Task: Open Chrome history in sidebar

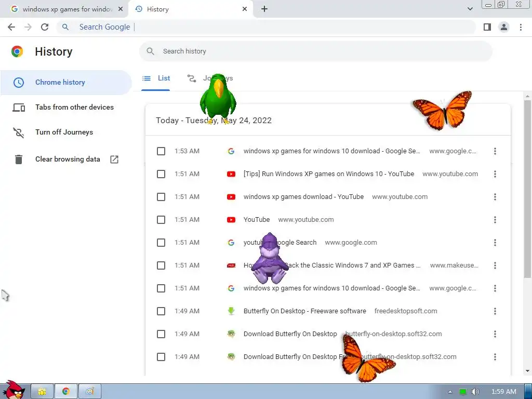Action: 66,83
